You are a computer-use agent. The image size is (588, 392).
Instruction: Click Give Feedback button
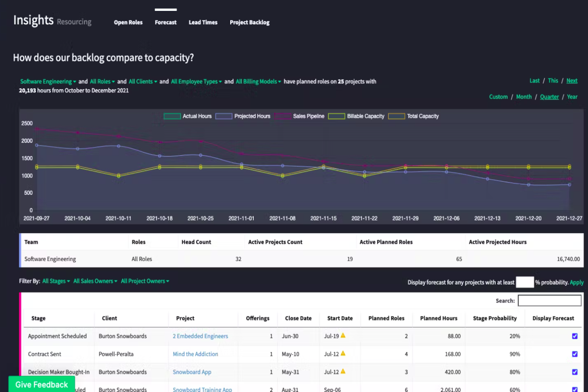pos(42,384)
